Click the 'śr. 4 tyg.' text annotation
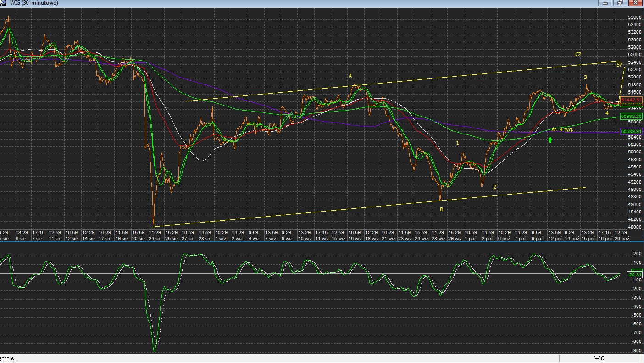 click(563, 129)
